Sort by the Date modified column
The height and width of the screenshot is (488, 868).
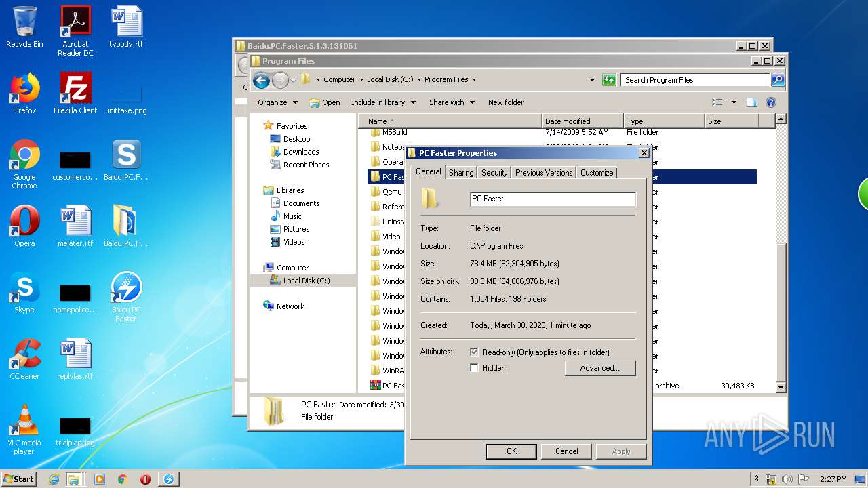pos(583,121)
